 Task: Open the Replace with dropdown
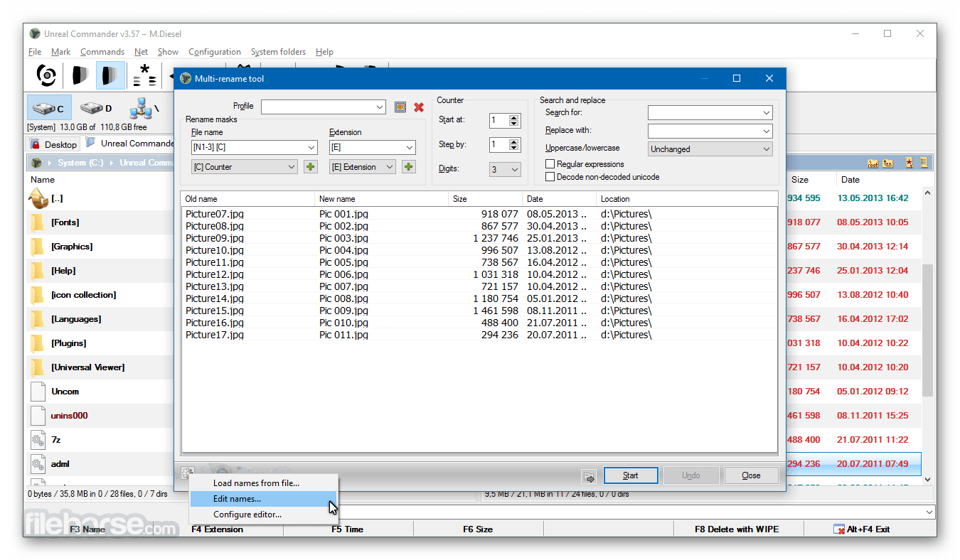pyautogui.click(x=766, y=131)
